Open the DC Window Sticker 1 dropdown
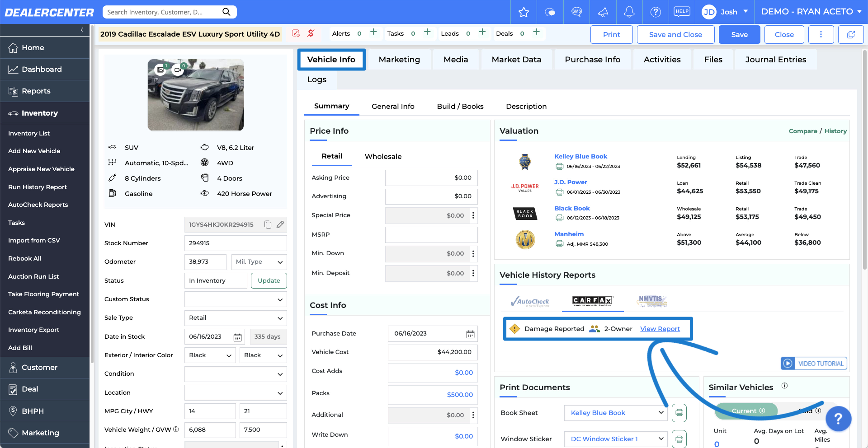868x448 pixels. point(616,439)
